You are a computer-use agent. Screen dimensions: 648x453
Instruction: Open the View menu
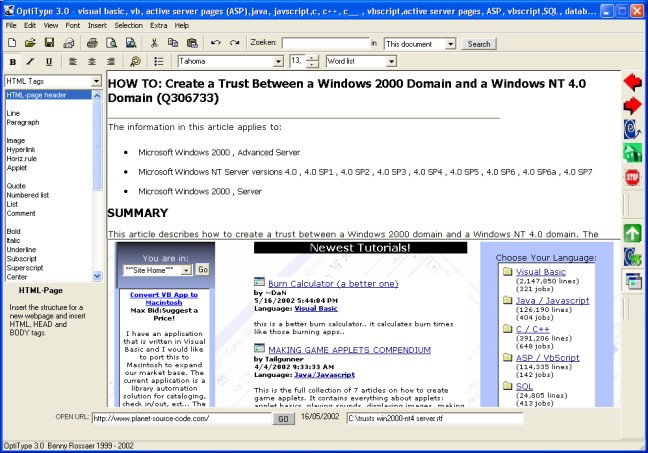tap(51, 25)
